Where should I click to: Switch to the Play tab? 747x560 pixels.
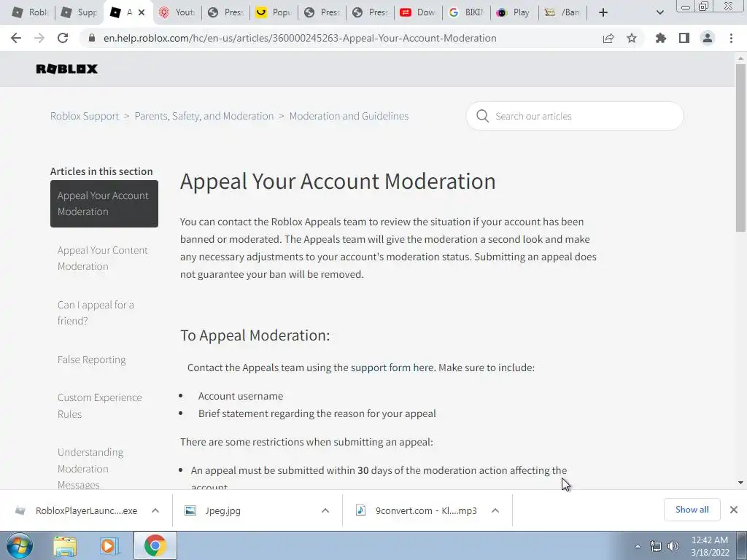click(x=514, y=12)
